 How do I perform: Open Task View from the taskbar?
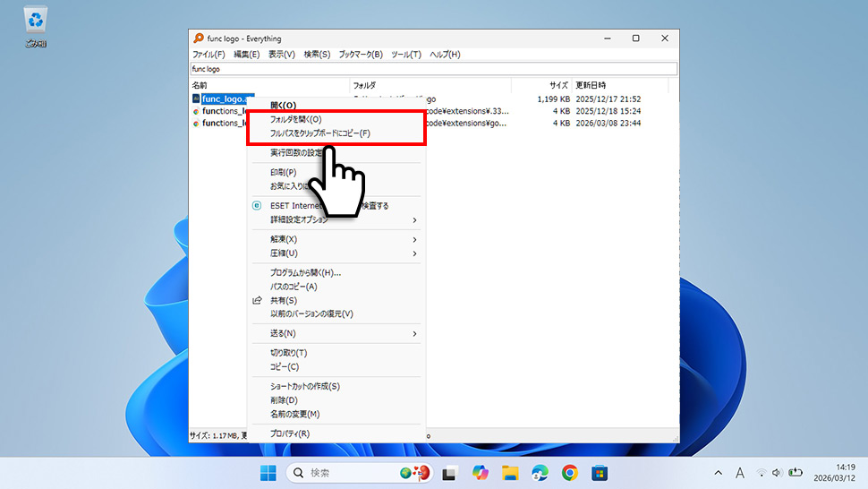(449, 473)
